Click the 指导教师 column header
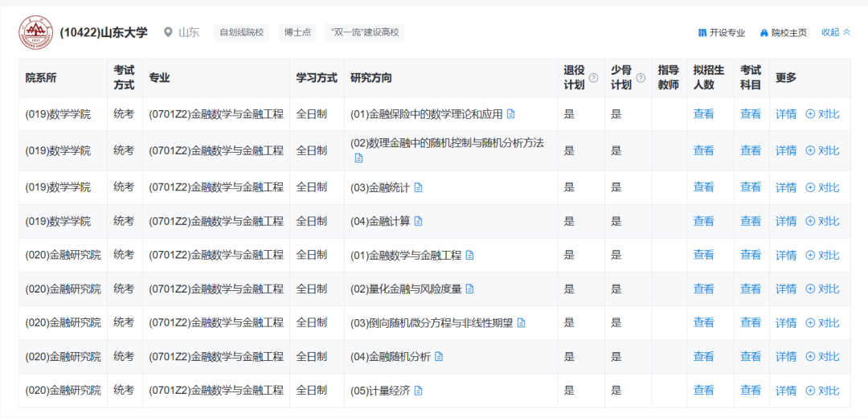 (668, 77)
